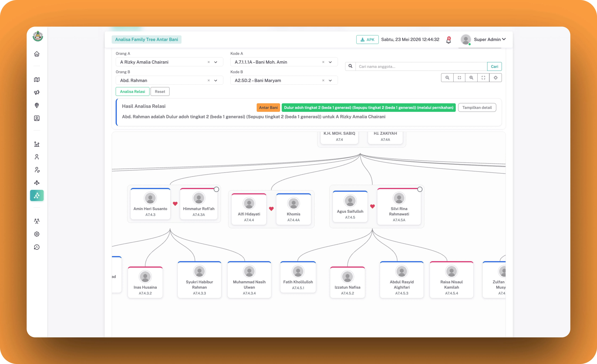Select the person-with-pencil sidebar icon
The width and height of the screenshot is (597, 364).
tap(37, 170)
